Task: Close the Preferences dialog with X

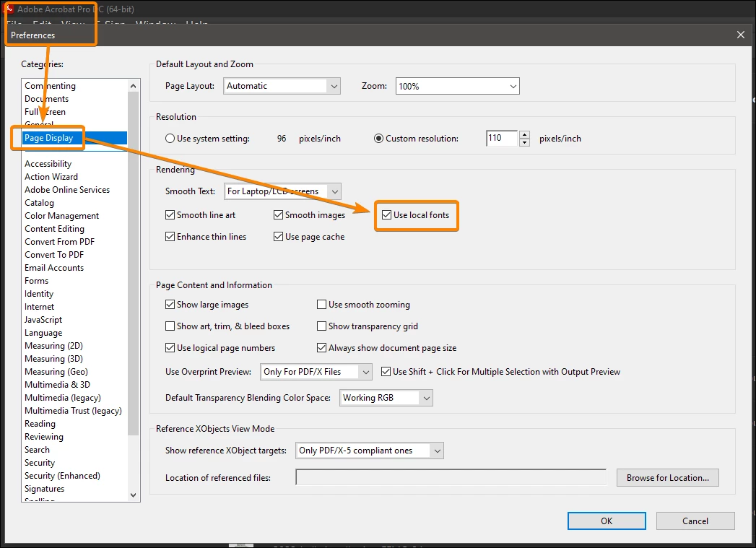Action: 741,35
